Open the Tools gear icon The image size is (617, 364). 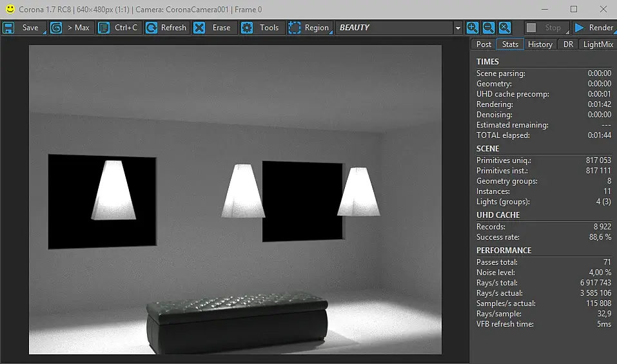pyautogui.click(x=247, y=28)
